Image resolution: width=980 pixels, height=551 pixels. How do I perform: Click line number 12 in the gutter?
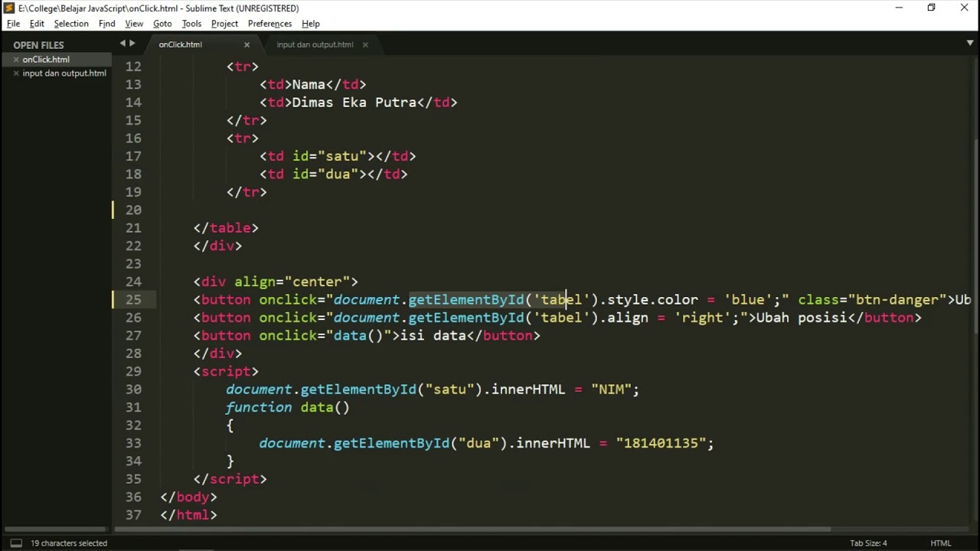133,67
